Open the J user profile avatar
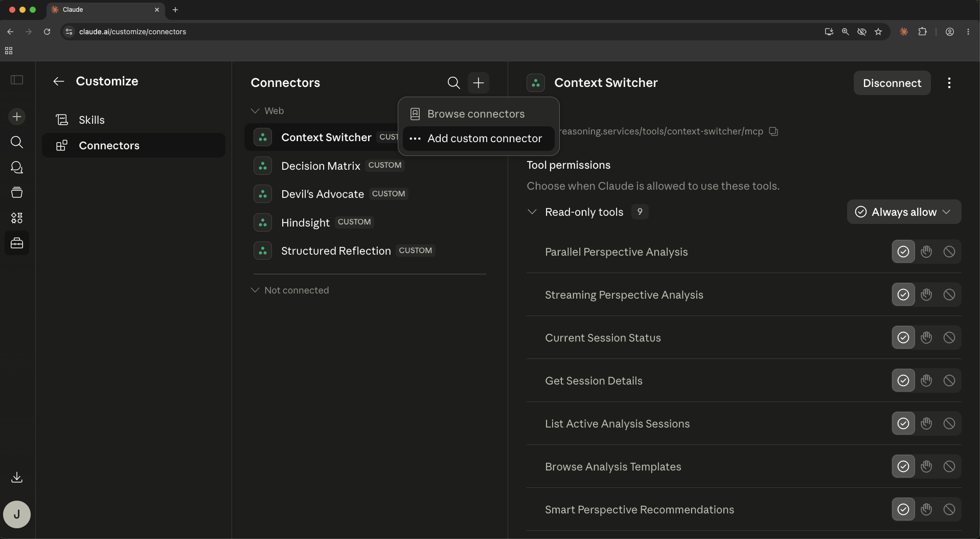 [x=17, y=514]
